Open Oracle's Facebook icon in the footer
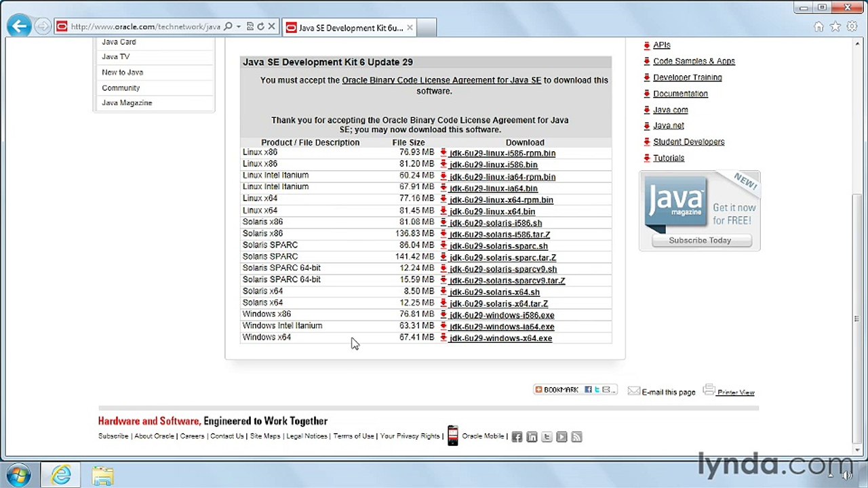 pos(517,437)
